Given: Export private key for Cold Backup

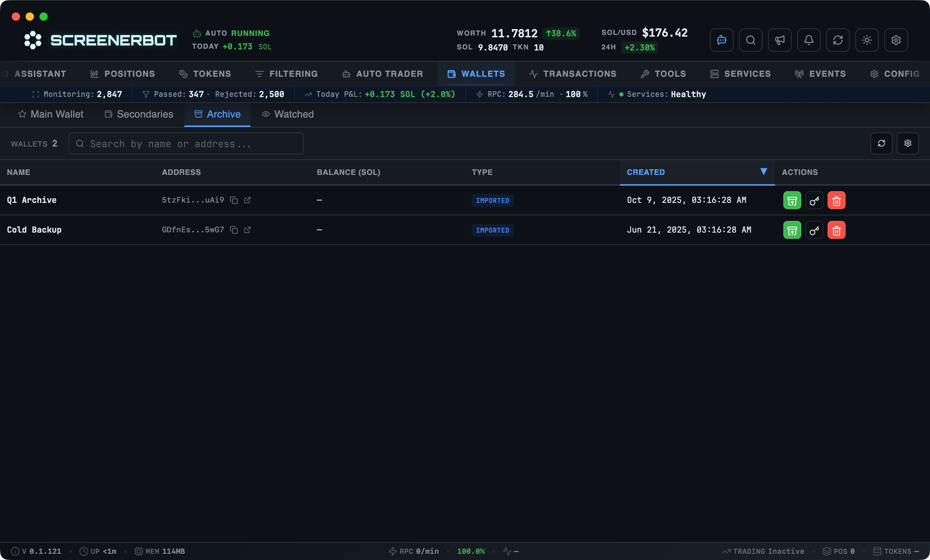Looking at the screenshot, I should (814, 230).
